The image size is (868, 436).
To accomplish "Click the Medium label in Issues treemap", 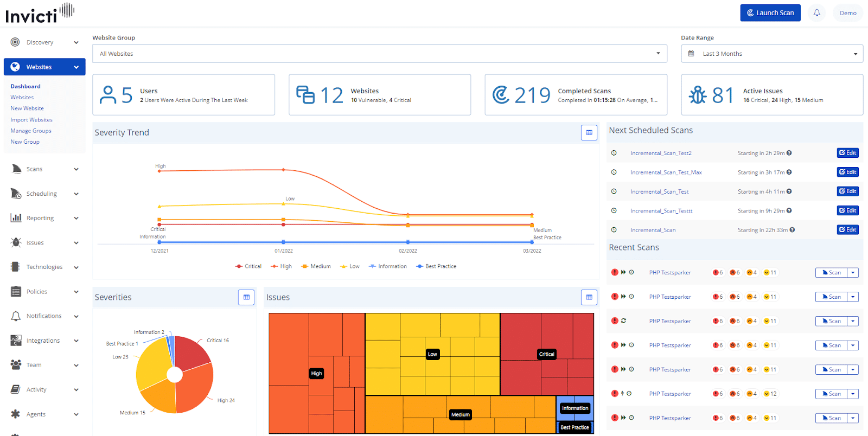I will tap(461, 415).
